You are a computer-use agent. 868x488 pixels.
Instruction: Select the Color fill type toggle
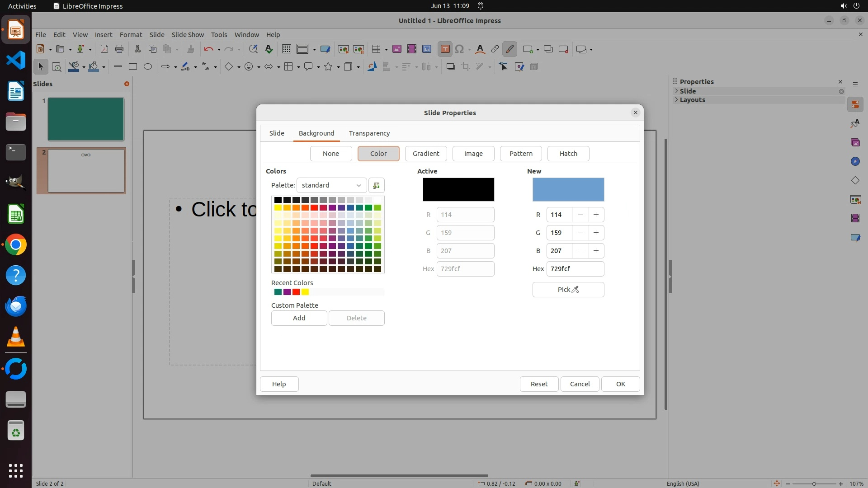click(378, 154)
